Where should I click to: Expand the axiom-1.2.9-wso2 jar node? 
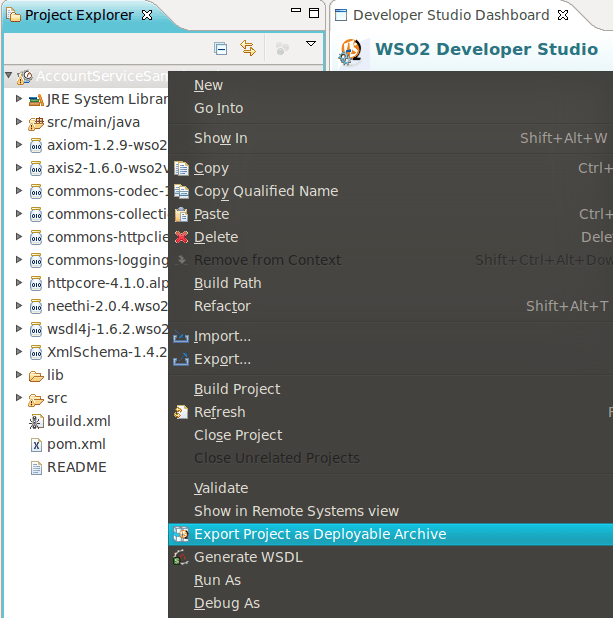click(19, 144)
